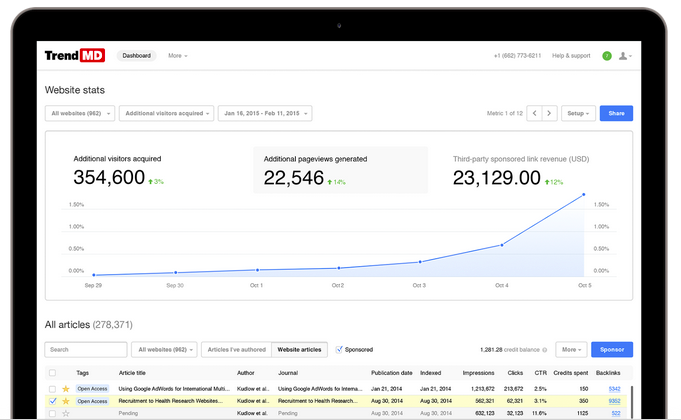This screenshot has height=420, width=681.
Task: Open the user profile icon menu
Action: tap(625, 56)
